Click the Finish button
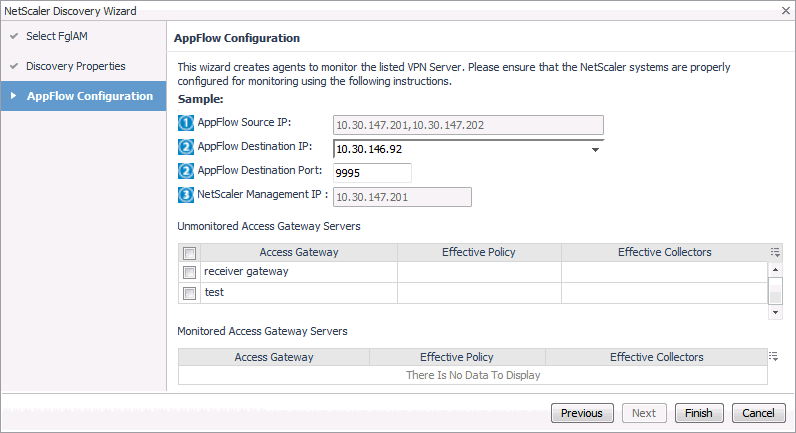 699,413
